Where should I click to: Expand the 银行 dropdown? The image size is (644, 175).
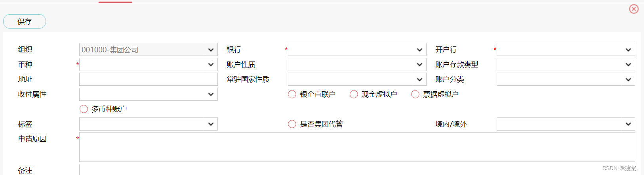[357, 50]
